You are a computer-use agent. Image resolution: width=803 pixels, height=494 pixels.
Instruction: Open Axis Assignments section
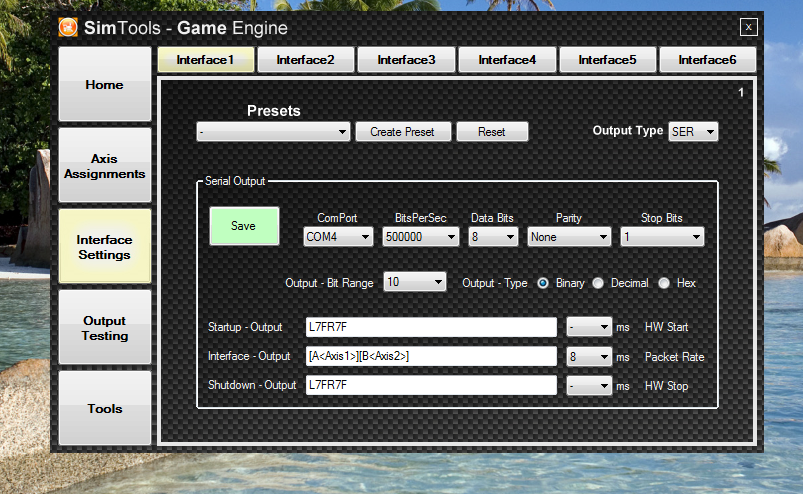click(104, 166)
